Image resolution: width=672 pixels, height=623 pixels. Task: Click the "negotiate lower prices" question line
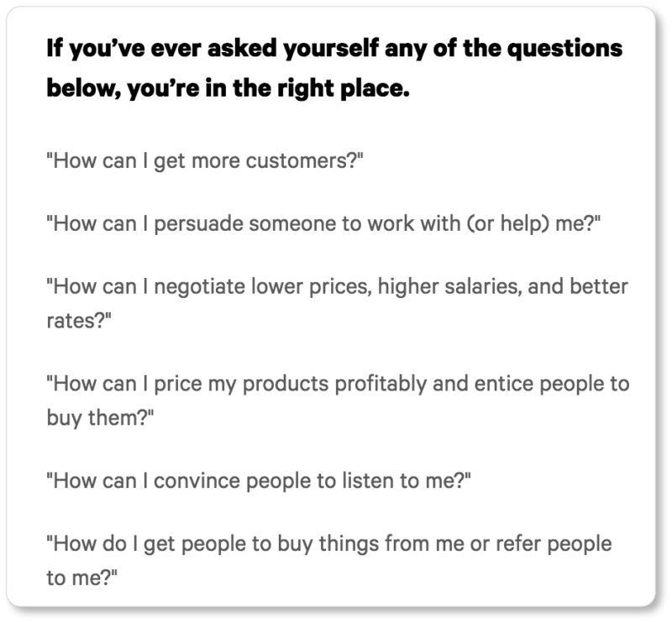coord(338,286)
